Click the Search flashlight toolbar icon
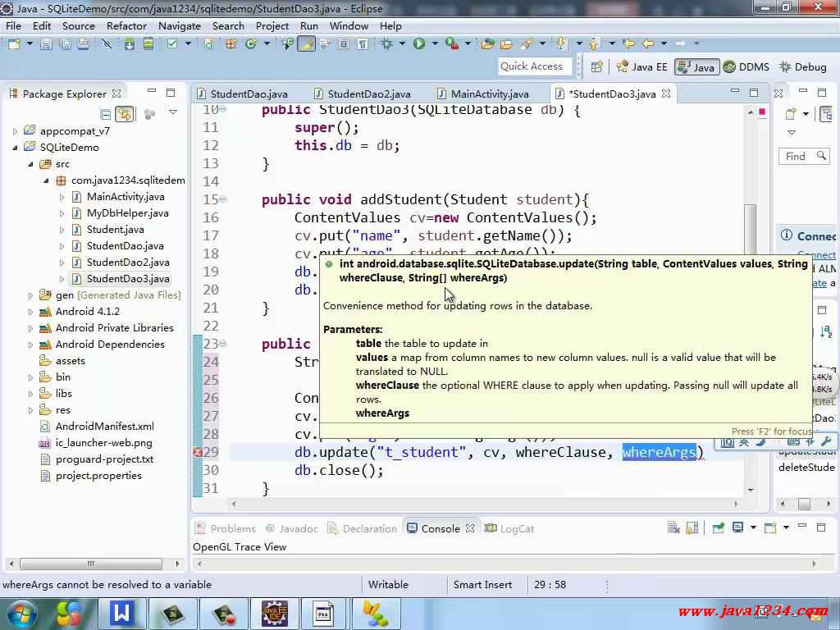 (526, 44)
